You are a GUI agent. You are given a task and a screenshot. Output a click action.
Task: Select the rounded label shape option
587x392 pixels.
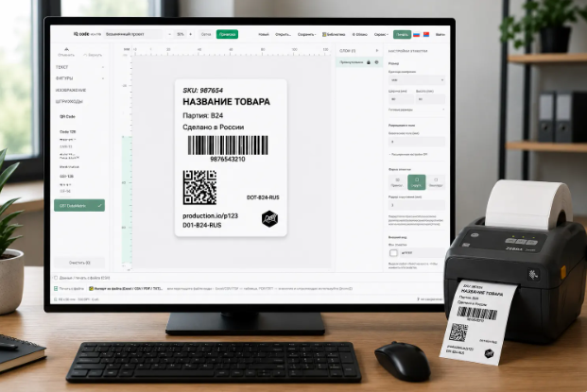[x=416, y=182]
